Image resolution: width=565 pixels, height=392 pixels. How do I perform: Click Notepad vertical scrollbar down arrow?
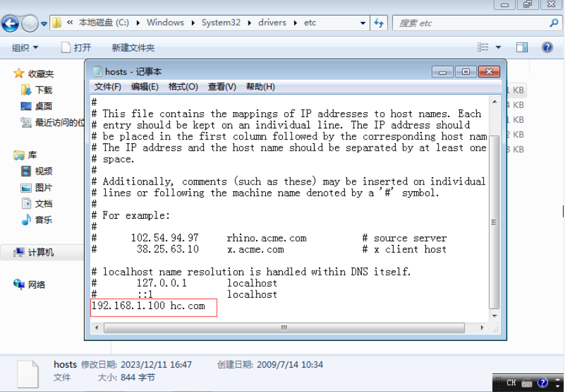point(495,316)
